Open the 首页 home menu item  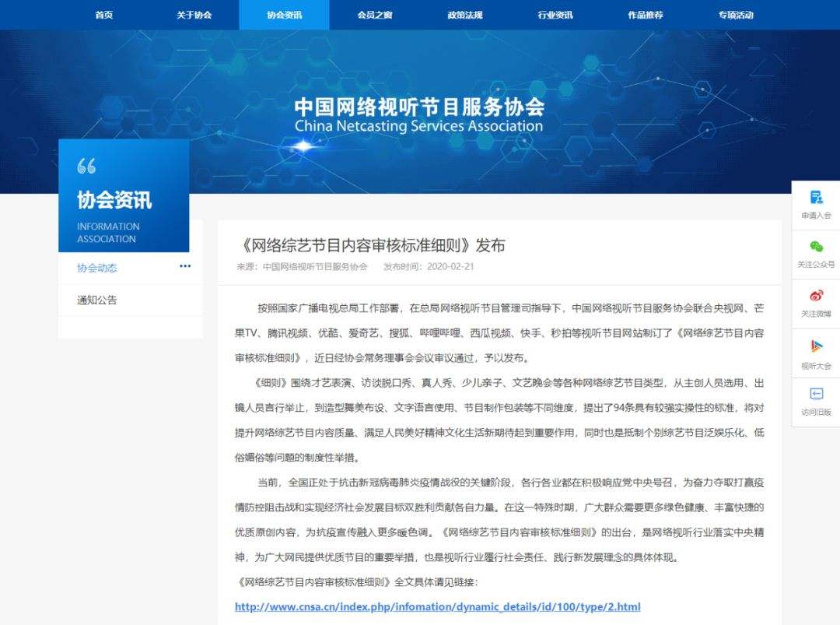pyautogui.click(x=103, y=14)
